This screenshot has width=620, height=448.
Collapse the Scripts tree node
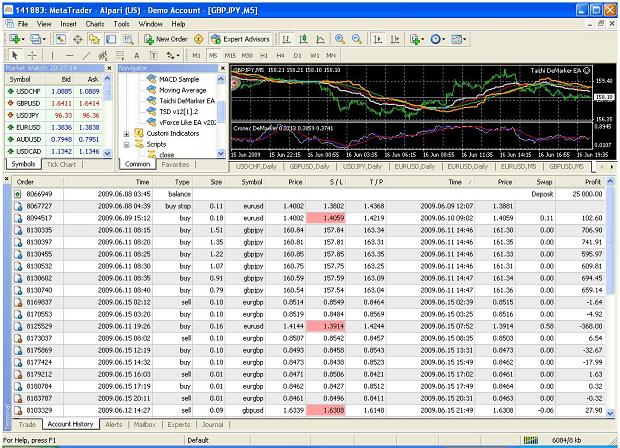pyautogui.click(x=127, y=145)
